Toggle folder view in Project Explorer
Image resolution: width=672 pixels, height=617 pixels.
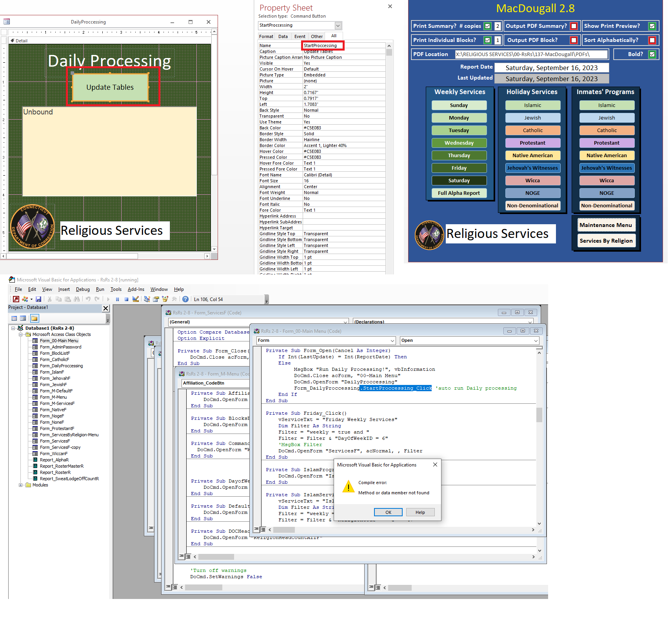click(x=34, y=318)
